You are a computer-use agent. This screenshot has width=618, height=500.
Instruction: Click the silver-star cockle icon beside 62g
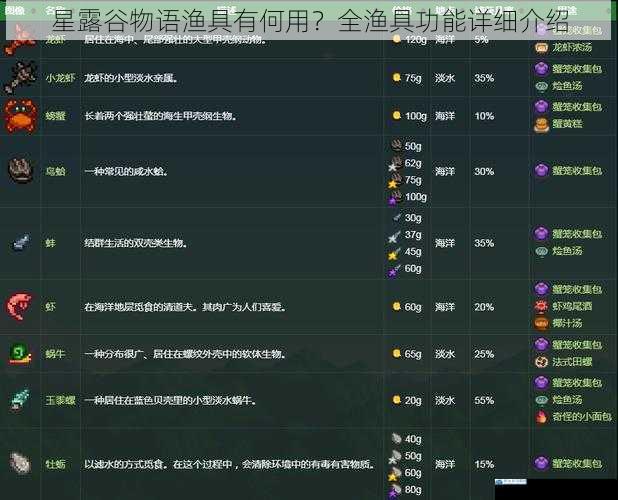(395, 164)
